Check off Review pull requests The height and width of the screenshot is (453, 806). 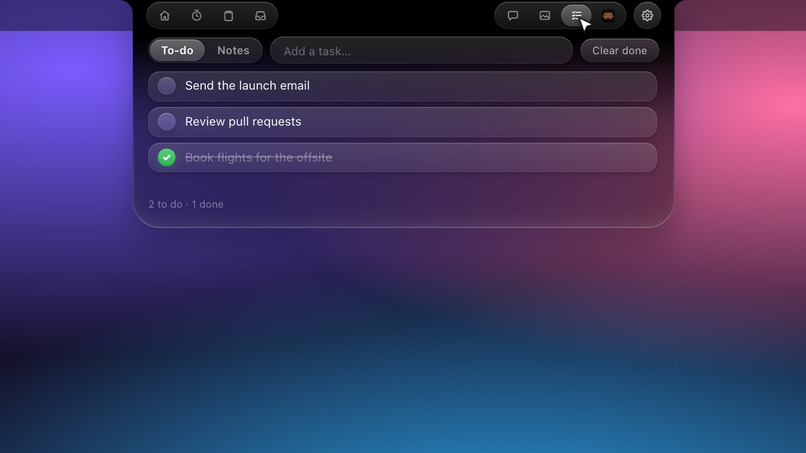point(167,122)
